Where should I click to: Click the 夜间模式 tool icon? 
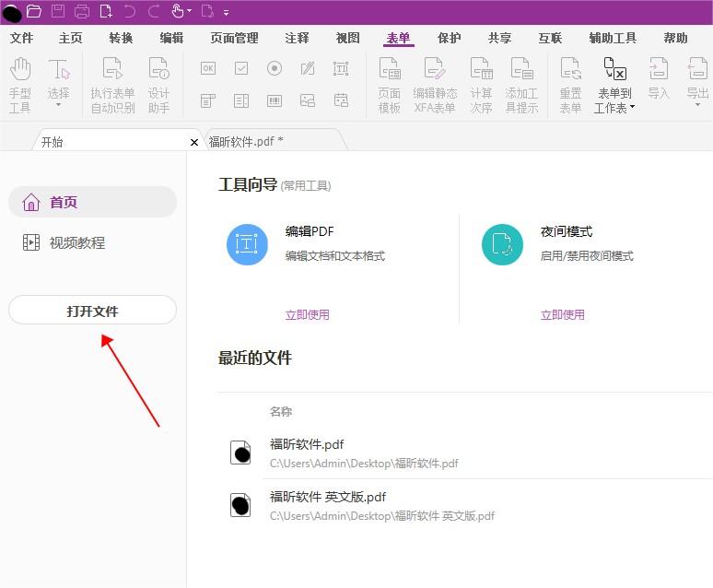pyautogui.click(x=502, y=244)
